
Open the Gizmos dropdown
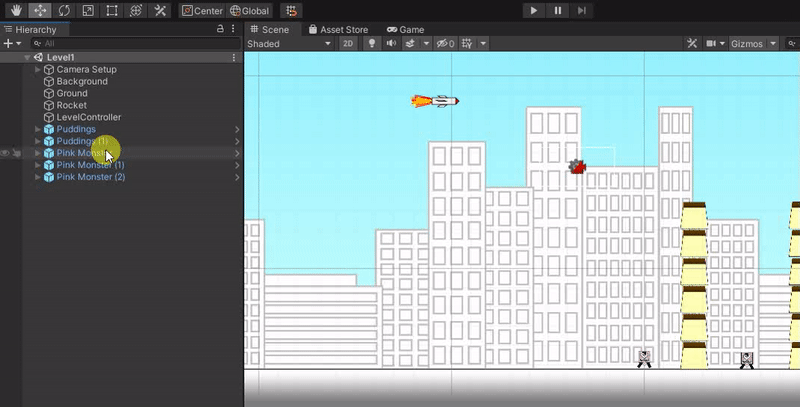click(752, 44)
